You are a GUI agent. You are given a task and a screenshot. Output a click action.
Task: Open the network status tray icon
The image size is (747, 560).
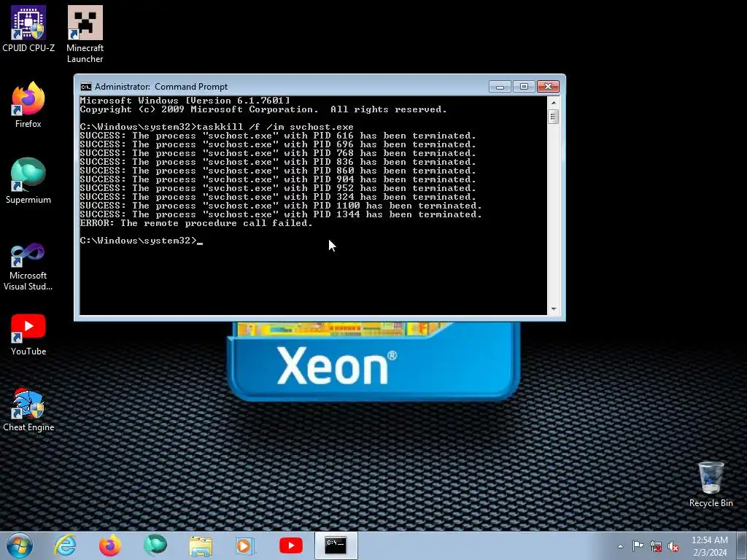[x=656, y=547]
